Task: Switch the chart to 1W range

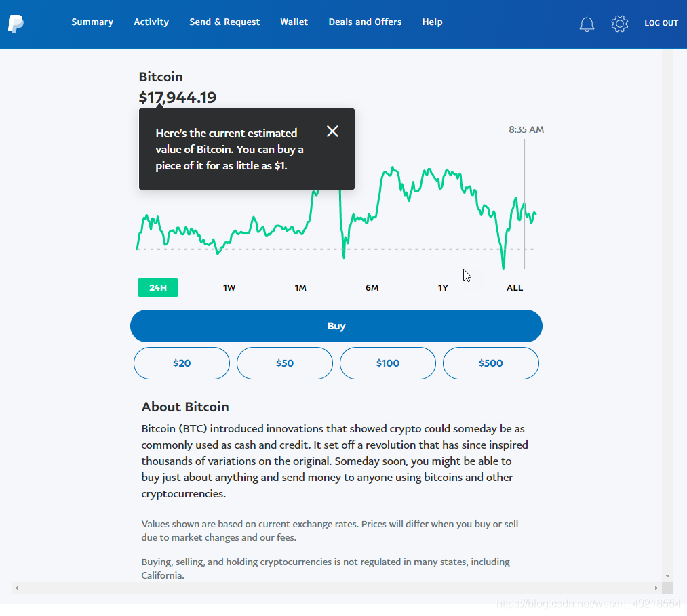Action: tap(229, 287)
